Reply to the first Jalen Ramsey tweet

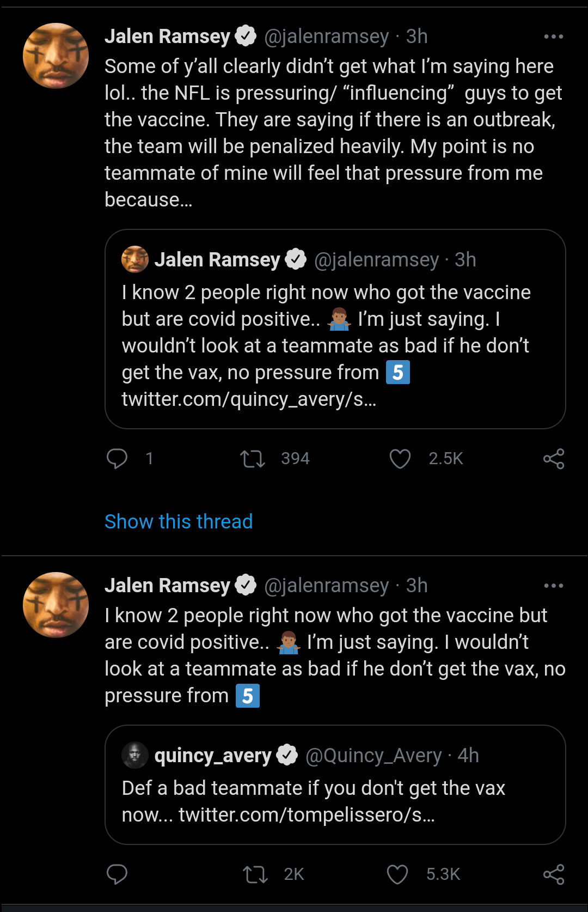117,459
